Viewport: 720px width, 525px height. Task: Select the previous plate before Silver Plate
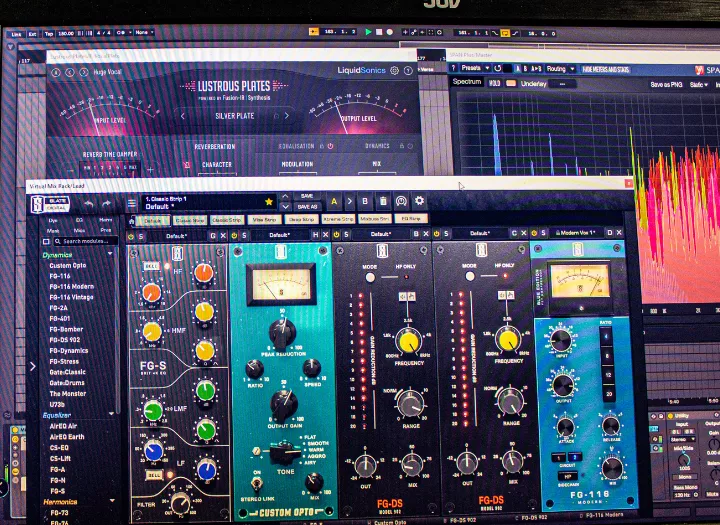coord(183,116)
